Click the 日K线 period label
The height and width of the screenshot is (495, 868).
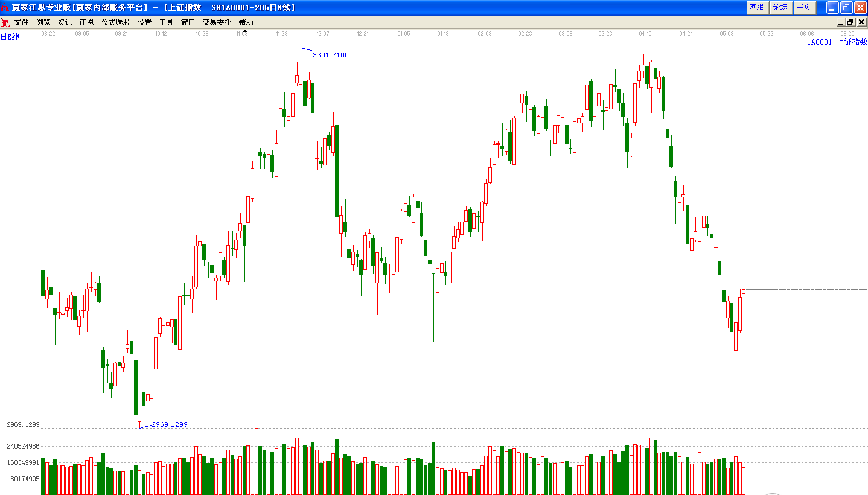pos(10,37)
